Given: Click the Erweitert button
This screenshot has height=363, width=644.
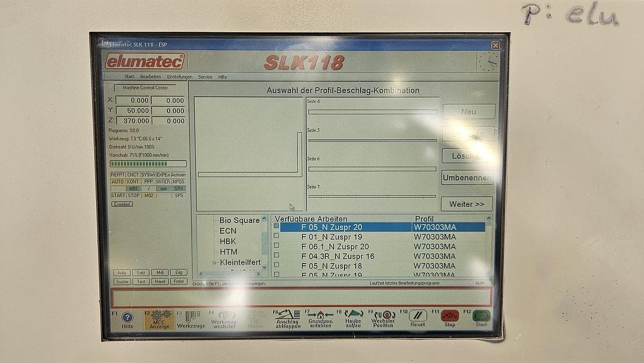Looking at the screenshot, I should point(122,204).
